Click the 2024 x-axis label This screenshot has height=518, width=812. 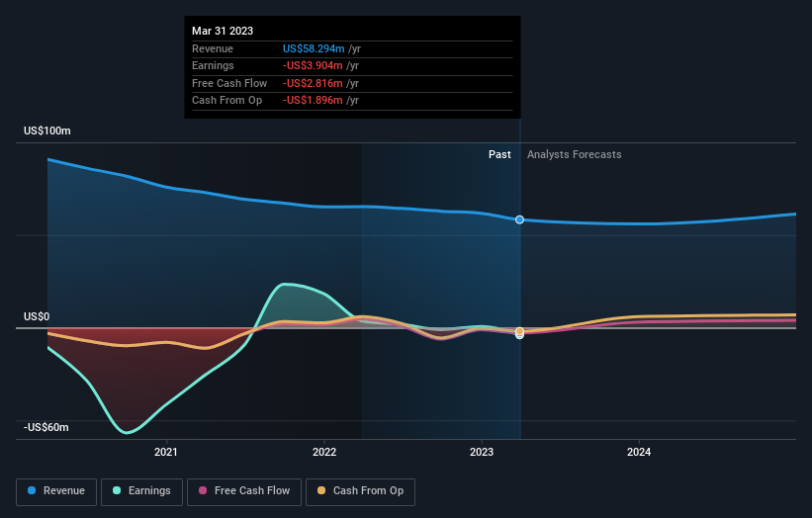(x=639, y=453)
